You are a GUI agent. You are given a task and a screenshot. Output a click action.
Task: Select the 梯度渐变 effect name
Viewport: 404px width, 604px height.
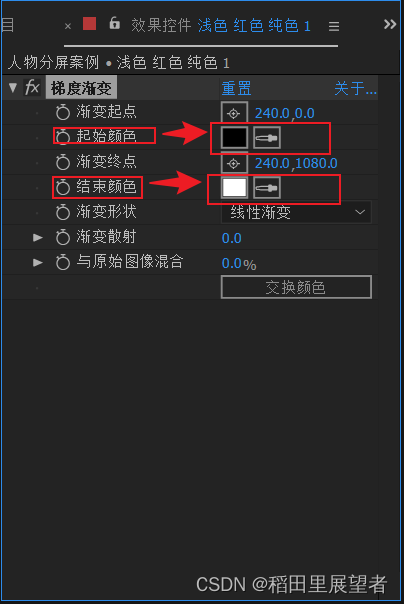(x=81, y=88)
